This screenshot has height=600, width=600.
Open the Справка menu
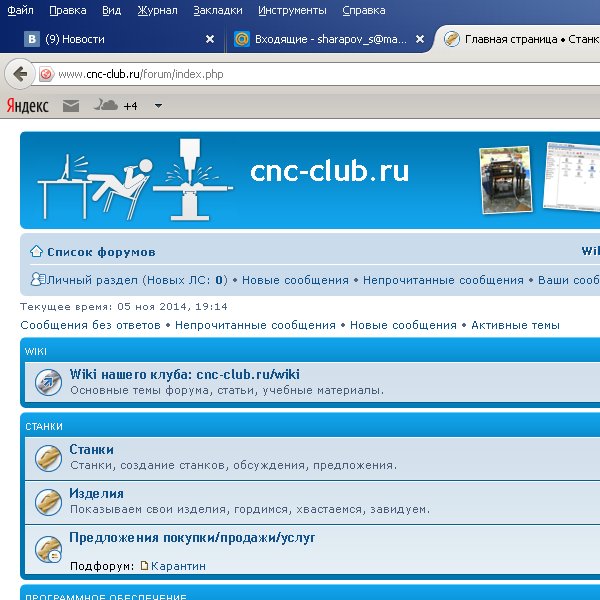364,10
